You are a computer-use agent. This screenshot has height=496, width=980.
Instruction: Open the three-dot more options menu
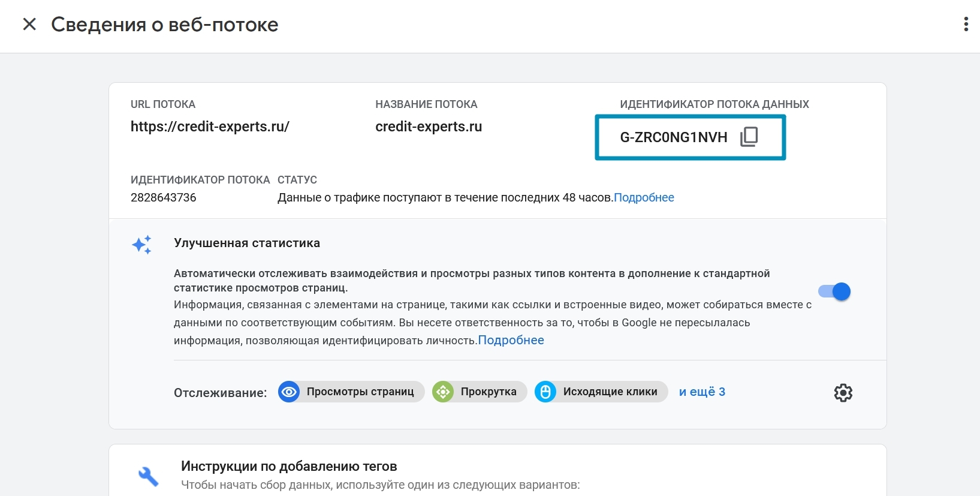[966, 24]
